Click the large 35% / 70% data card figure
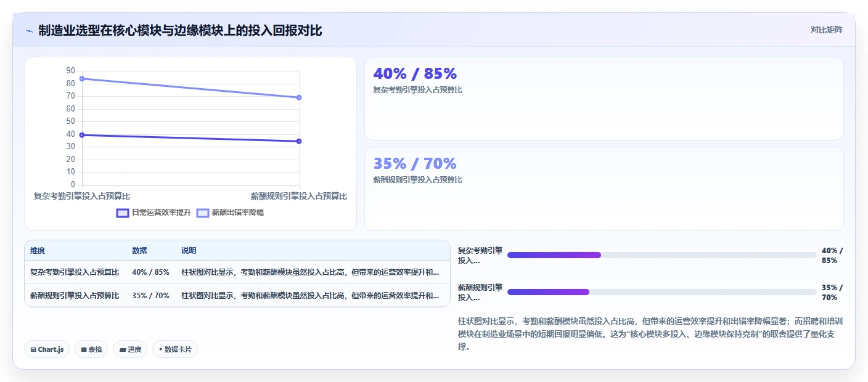868x382 pixels. coord(415,163)
